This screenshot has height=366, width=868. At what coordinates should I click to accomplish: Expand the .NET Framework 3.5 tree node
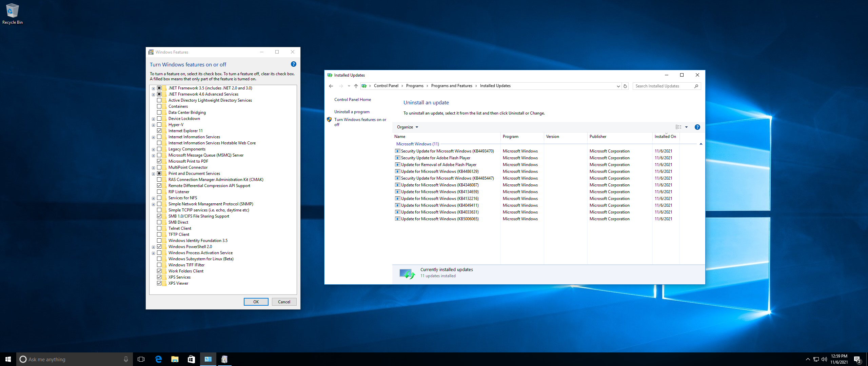pos(153,88)
